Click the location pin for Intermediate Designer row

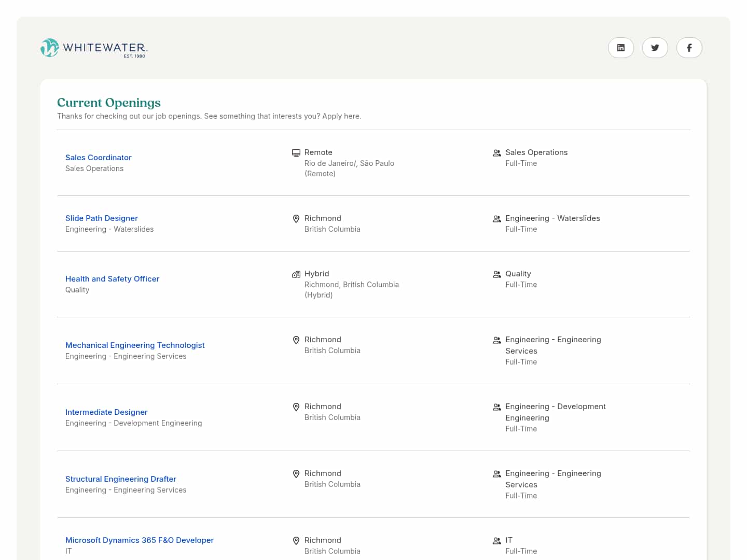296,407
